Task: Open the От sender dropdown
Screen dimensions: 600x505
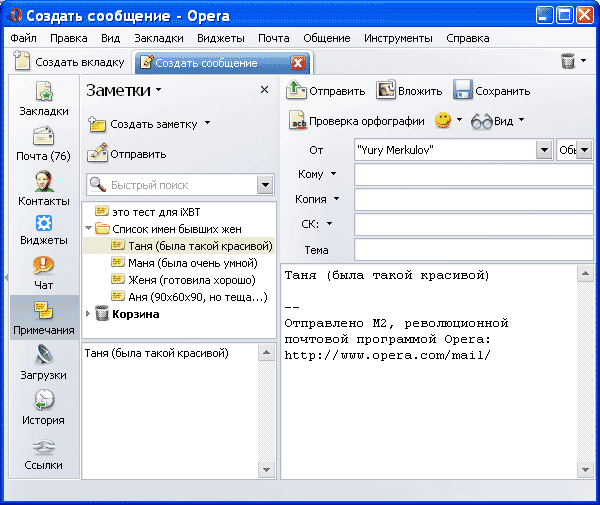Action: (544, 150)
